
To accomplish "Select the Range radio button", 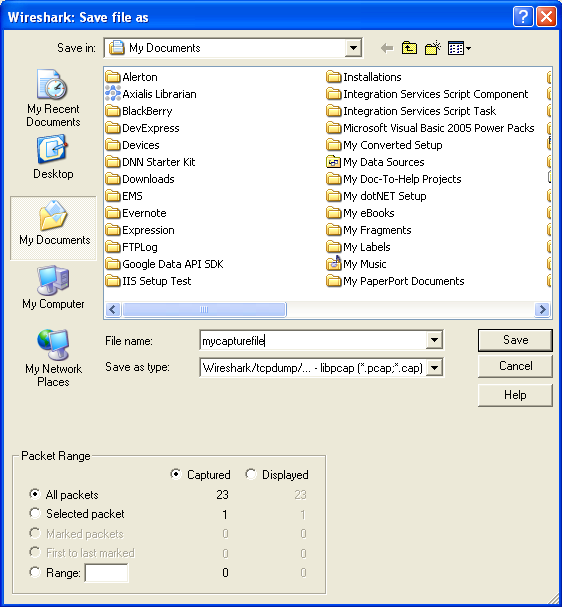I will pos(35,572).
